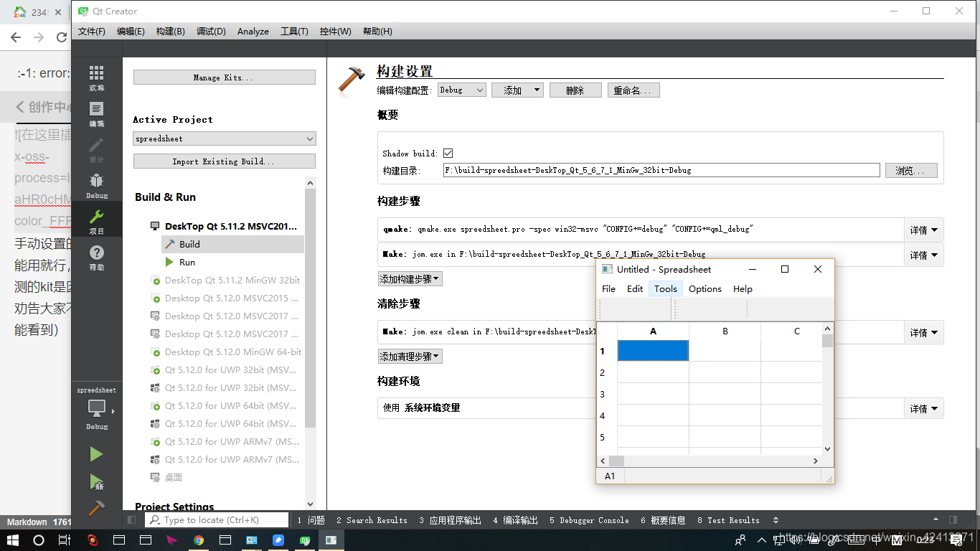This screenshot has width=980, height=551.
Task: Open the 调试(D) menu
Action: 211,32
